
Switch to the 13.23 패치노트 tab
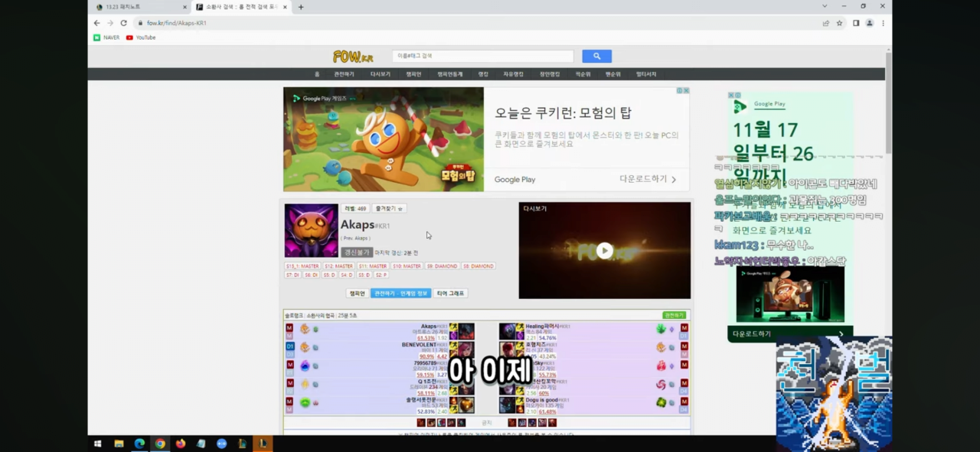[x=138, y=7]
